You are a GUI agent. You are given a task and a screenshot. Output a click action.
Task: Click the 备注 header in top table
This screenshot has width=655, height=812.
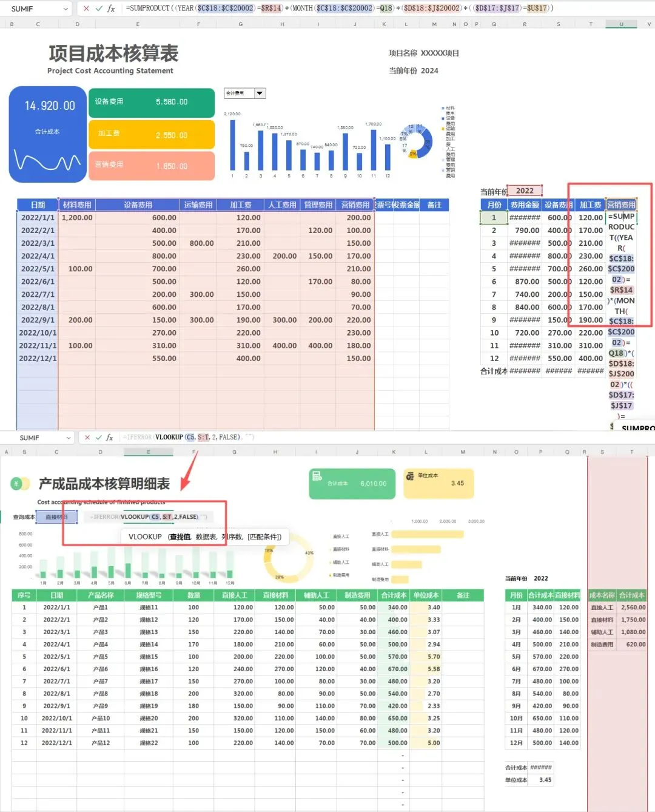coord(434,205)
